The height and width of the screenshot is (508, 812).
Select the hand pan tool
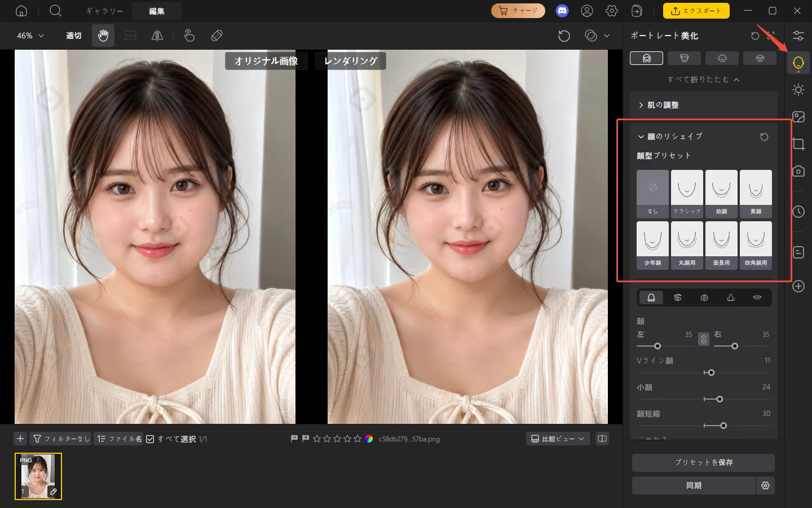point(103,36)
